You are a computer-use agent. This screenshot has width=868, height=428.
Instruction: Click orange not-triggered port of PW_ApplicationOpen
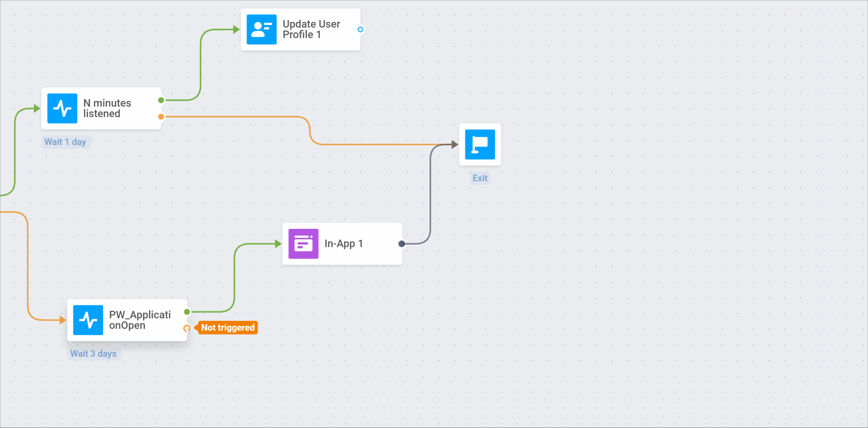[x=187, y=328]
